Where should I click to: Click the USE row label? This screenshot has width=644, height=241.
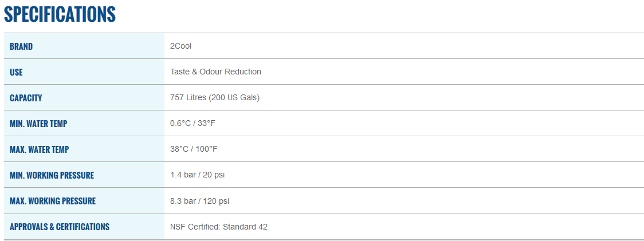(x=16, y=72)
